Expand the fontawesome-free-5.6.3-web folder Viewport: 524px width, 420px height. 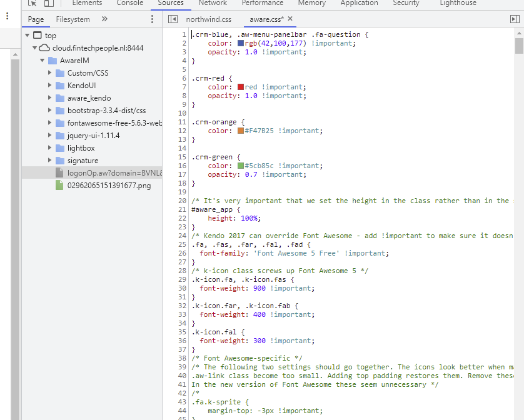click(x=49, y=123)
